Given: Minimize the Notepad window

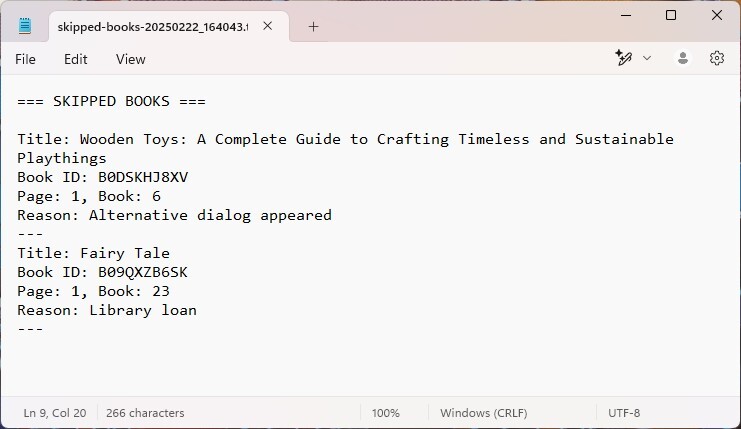Looking at the screenshot, I should (626, 15).
